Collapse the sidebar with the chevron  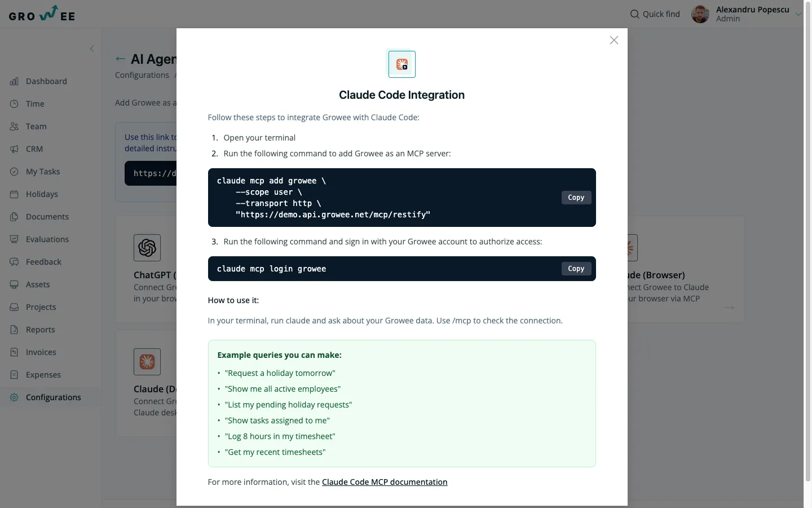pos(92,49)
